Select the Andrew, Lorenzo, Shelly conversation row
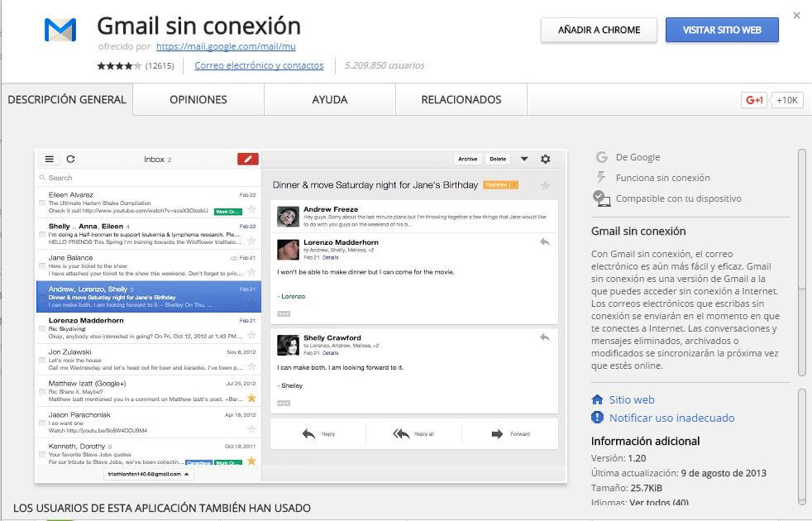Screen dimensions: 812x521 pos(149,297)
